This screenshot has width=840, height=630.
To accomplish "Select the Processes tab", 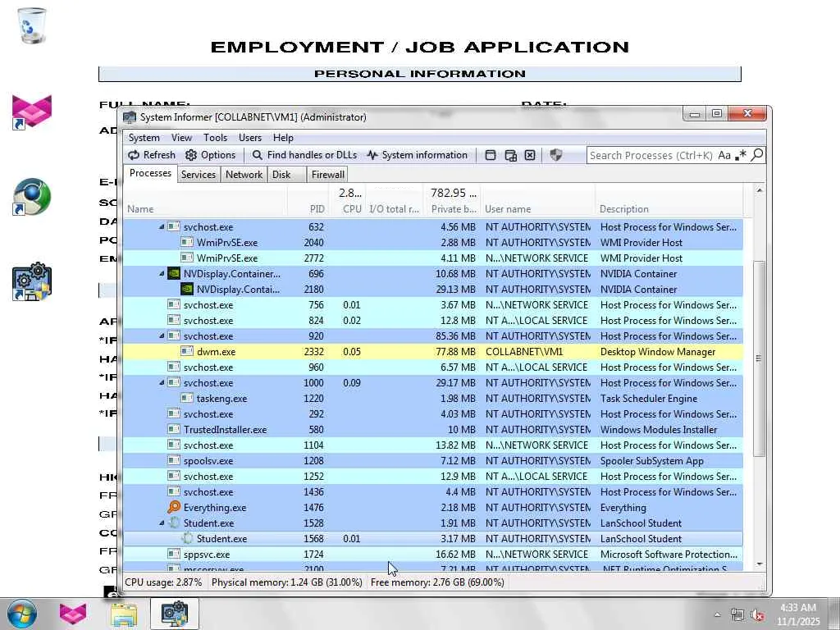I will click(x=150, y=173).
